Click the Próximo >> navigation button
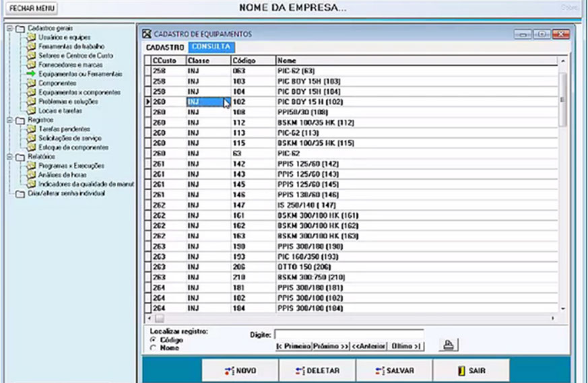Viewport: 588px width, 383px height. coord(331,346)
